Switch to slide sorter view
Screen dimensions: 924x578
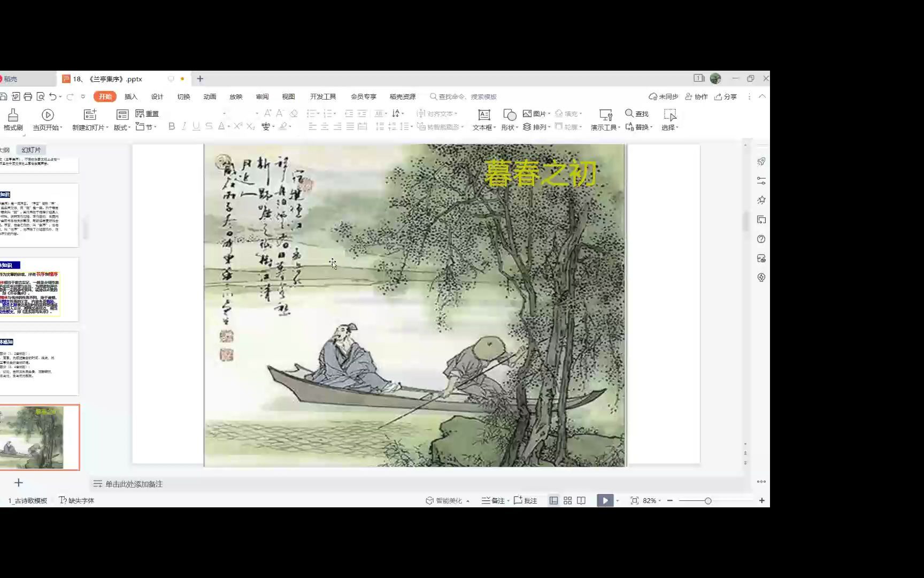567,500
